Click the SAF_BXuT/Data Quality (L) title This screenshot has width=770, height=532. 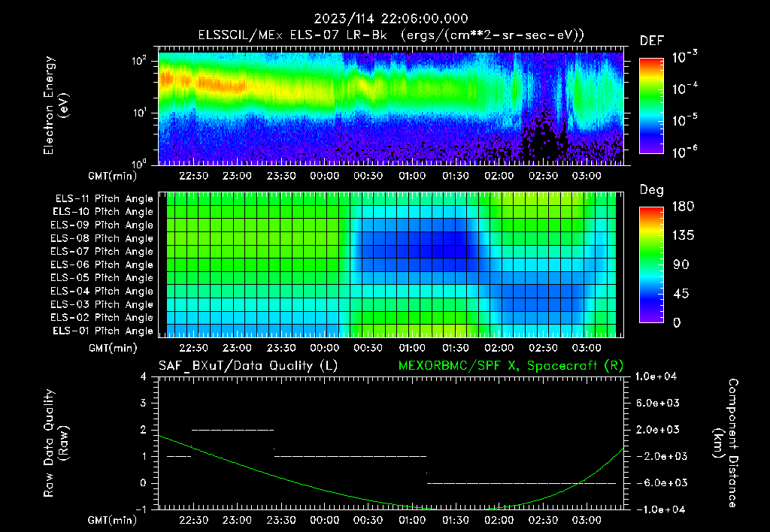click(x=248, y=366)
